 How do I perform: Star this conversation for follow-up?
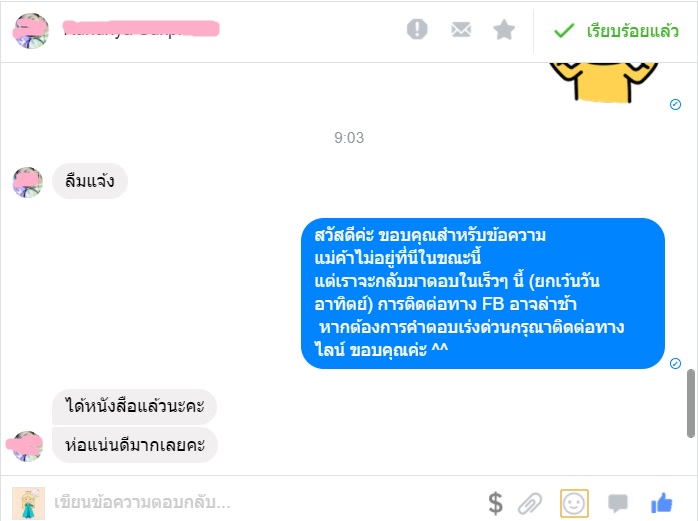point(504,30)
